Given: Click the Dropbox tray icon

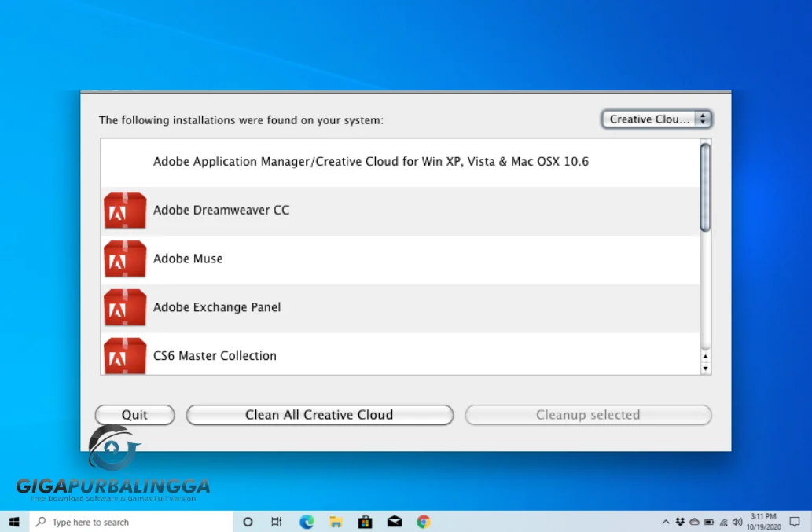Looking at the screenshot, I should click(680, 522).
